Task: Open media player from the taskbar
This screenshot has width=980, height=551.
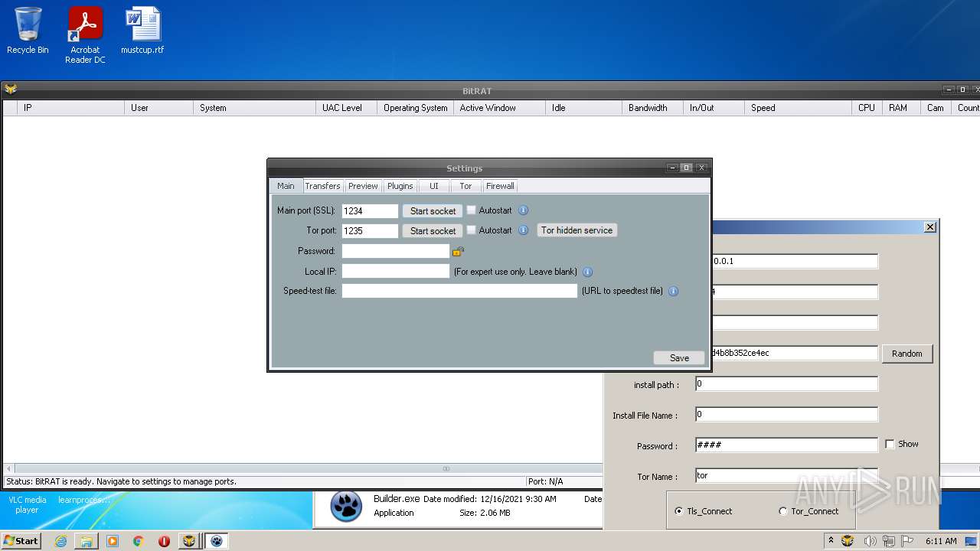Action: (113, 541)
